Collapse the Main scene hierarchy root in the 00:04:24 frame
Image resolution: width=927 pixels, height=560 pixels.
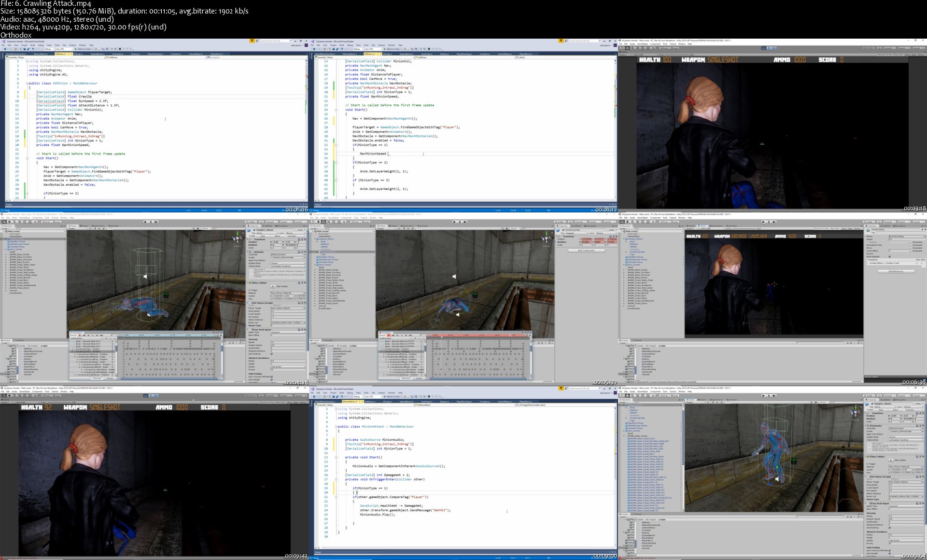[3, 231]
